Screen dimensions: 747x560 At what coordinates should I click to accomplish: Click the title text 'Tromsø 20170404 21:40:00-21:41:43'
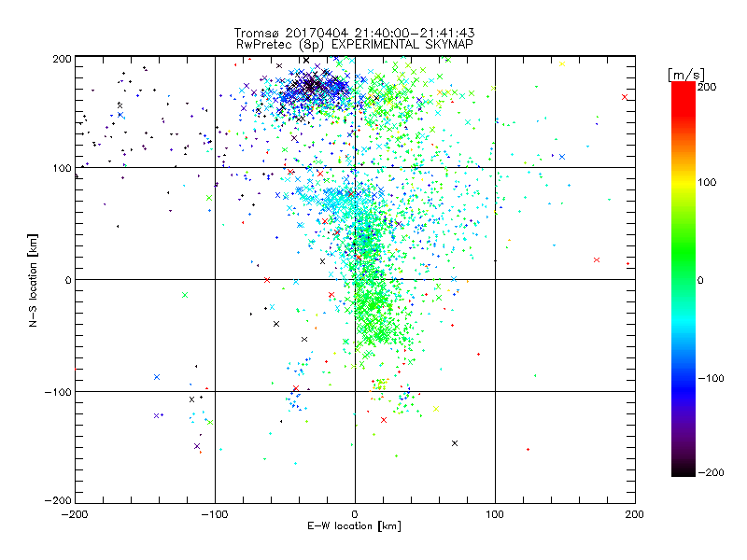pos(355,33)
